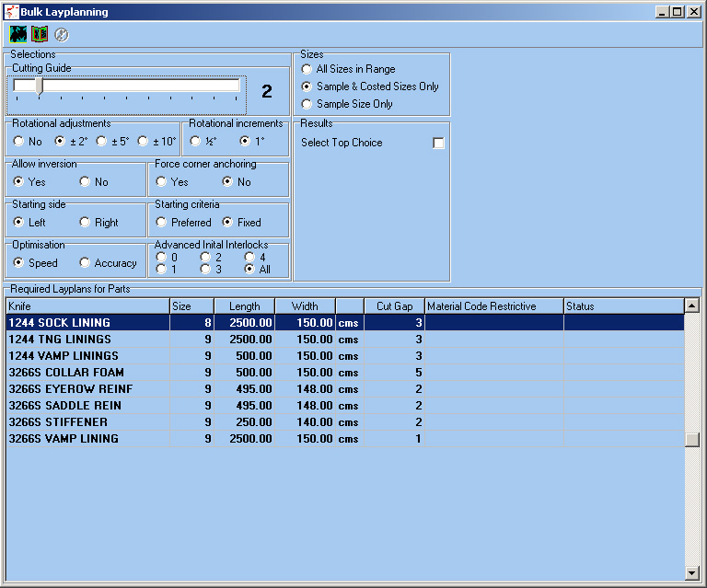Set rotational increments to 1°
The width and height of the screenshot is (707, 588).
pyautogui.click(x=245, y=141)
